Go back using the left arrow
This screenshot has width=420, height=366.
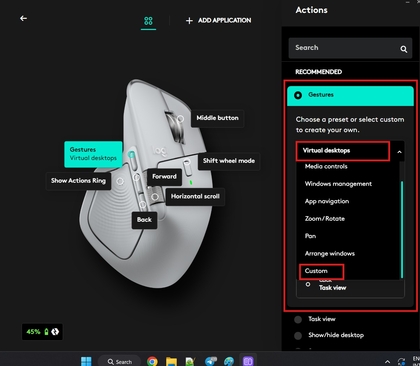pos(23,18)
